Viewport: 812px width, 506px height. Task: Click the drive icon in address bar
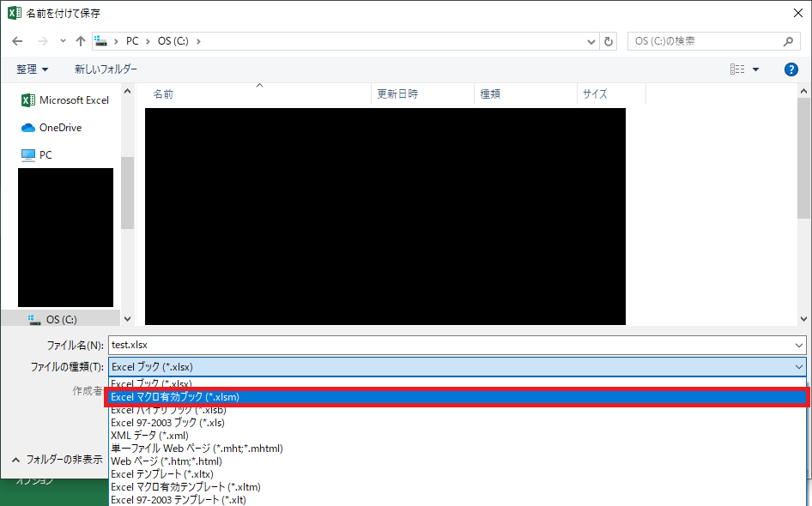101,41
